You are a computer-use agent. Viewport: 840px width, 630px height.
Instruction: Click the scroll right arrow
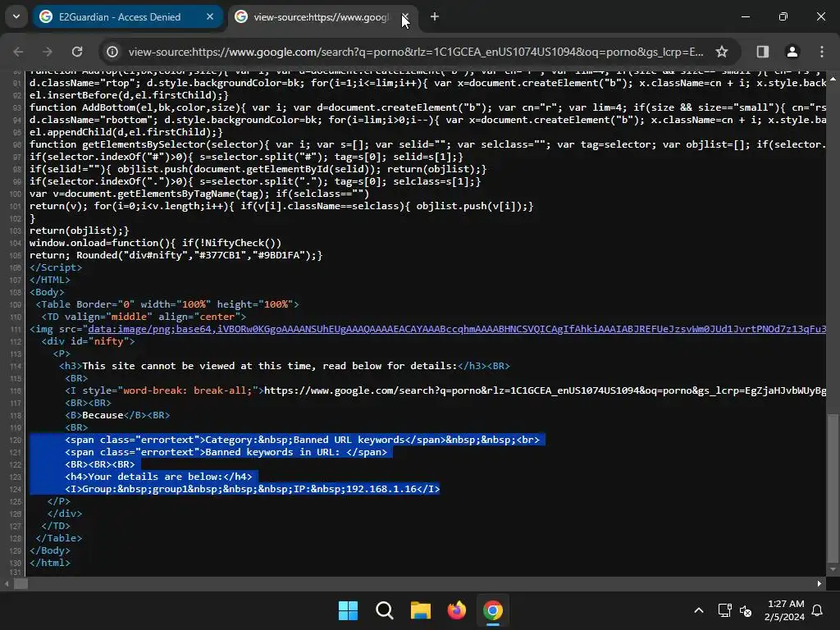click(x=819, y=584)
